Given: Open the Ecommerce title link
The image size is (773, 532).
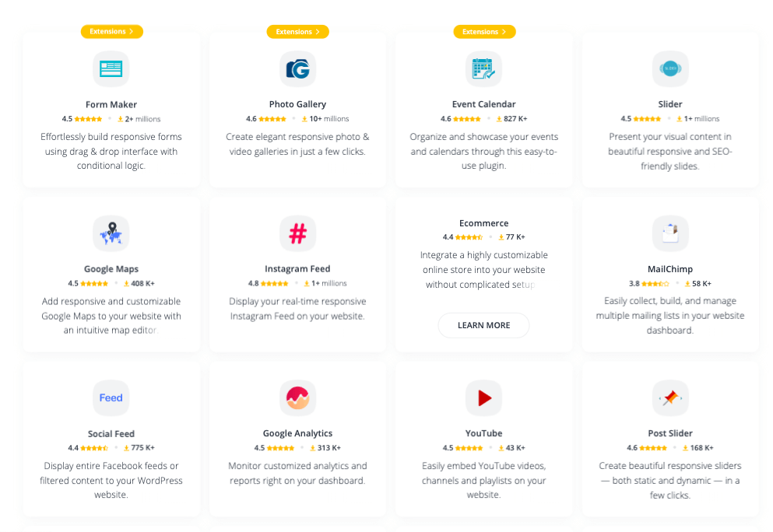Looking at the screenshot, I should click(483, 223).
